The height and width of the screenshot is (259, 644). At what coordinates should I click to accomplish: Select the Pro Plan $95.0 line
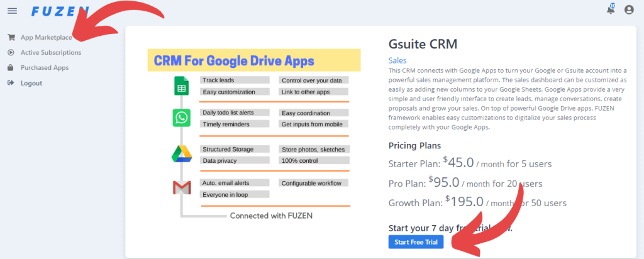pyautogui.click(x=465, y=182)
